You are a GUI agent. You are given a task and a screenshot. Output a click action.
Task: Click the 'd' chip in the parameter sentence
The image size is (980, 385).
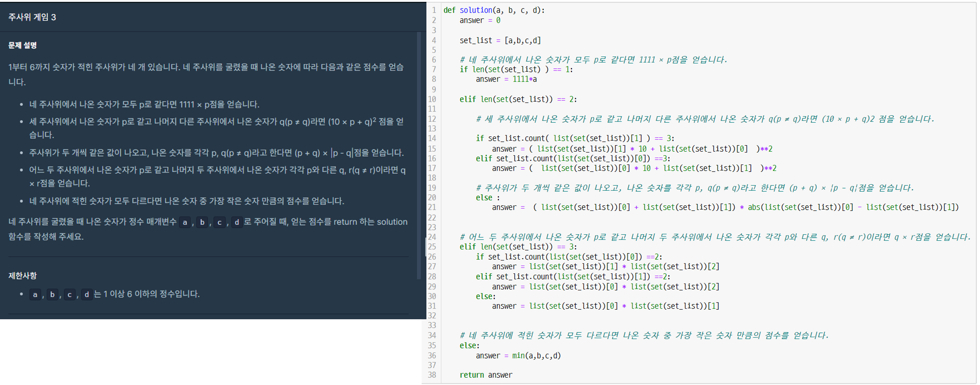tap(237, 222)
